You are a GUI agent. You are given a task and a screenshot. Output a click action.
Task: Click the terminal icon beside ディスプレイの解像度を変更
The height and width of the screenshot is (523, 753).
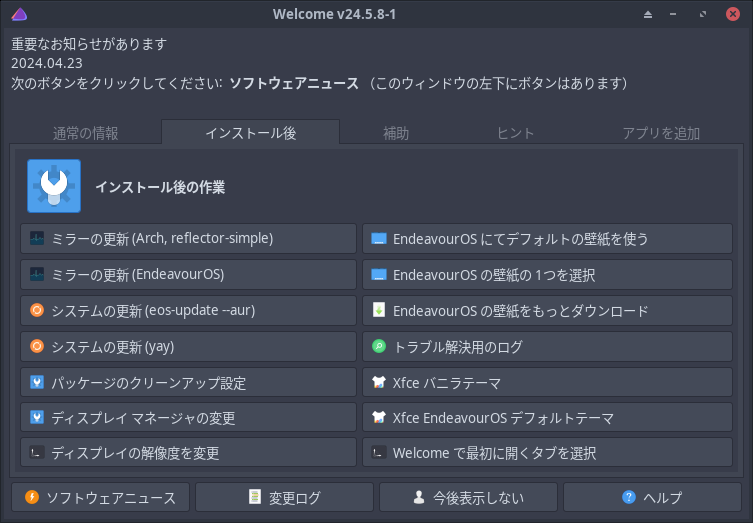(x=37, y=452)
